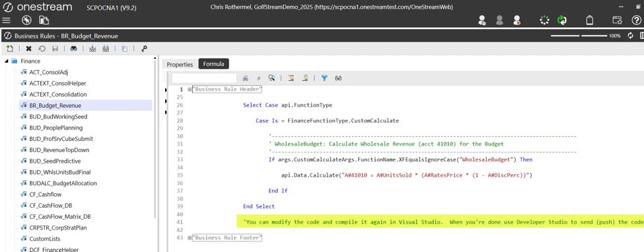
Task: Click the second compile-all icon in toolbar
Action: point(106,48)
